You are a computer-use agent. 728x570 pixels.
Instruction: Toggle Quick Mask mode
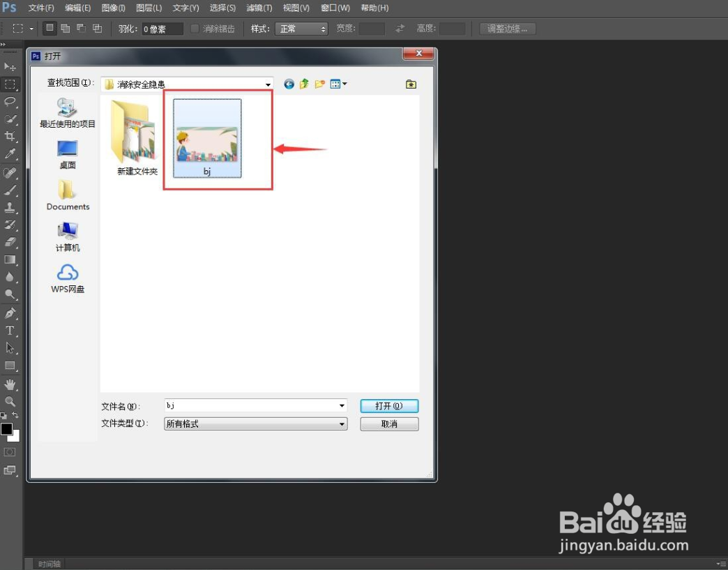pyautogui.click(x=10, y=452)
